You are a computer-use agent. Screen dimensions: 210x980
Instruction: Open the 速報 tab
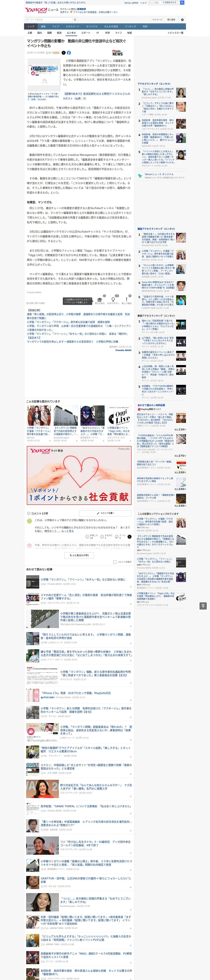43,26
